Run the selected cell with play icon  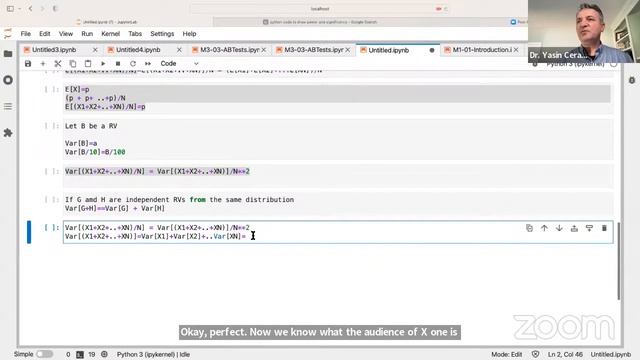click(103, 64)
